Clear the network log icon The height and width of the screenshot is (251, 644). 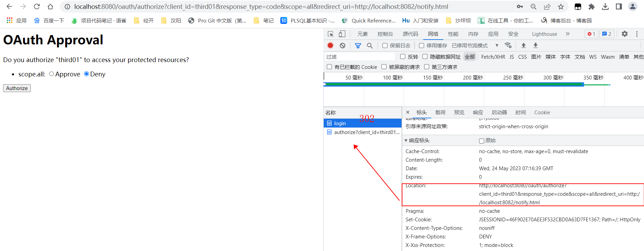pos(342,45)
